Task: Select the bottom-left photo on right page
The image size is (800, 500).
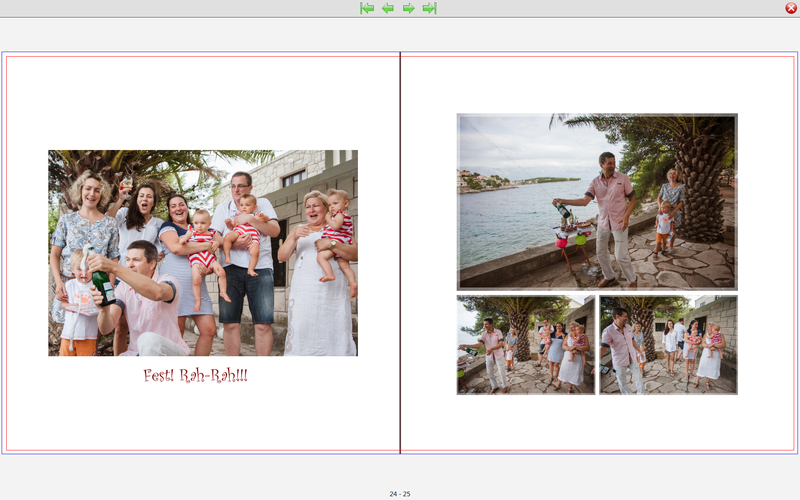Action: pyautogui.click(x=526, y=344)
